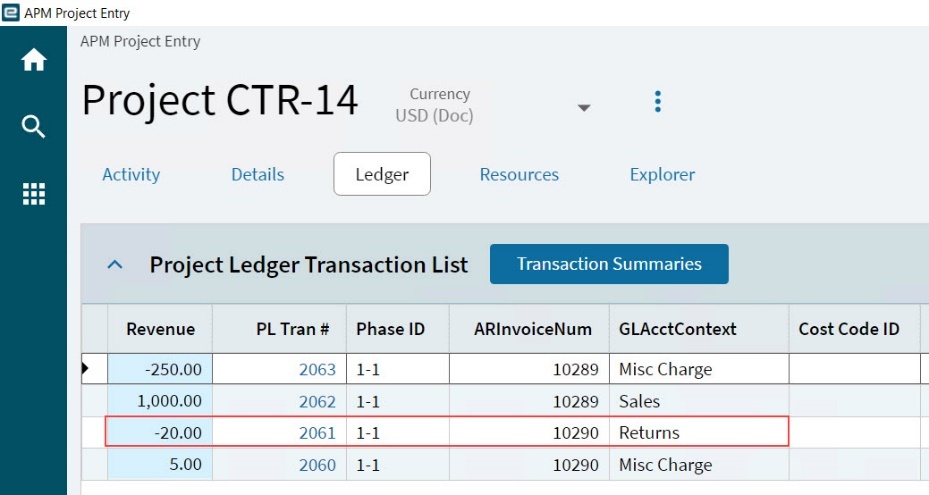Click Phase ID 1-1 in Returns row
This screenshot has height=495, width=929.
[398, 433]
